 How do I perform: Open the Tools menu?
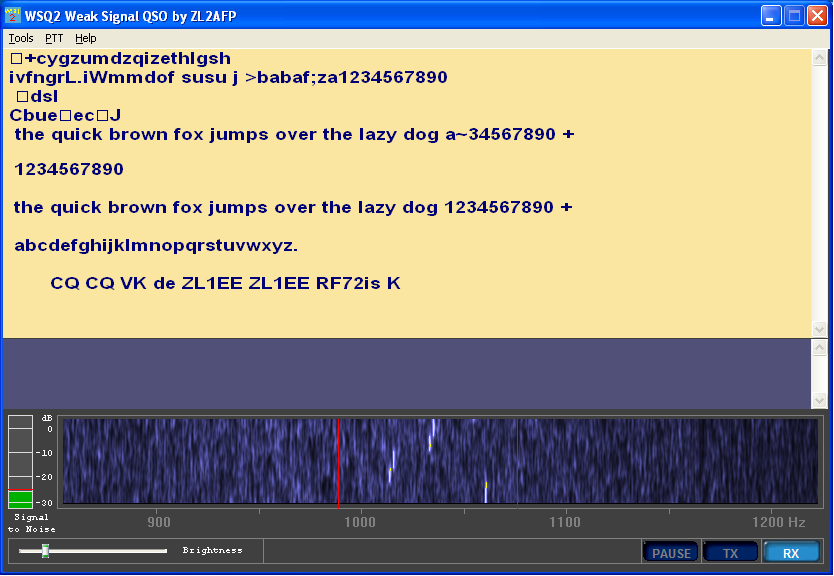tap(21, 38)
